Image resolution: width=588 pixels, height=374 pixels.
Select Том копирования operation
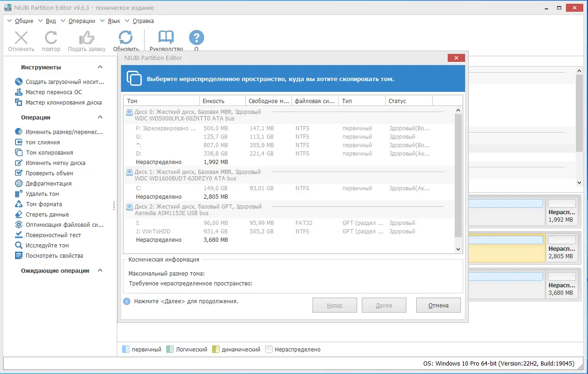coord(44,152)
